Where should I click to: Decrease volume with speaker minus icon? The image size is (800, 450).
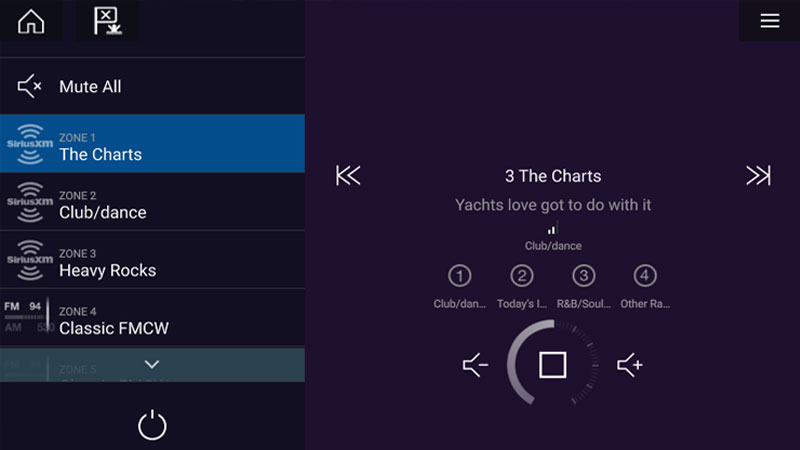475,366
